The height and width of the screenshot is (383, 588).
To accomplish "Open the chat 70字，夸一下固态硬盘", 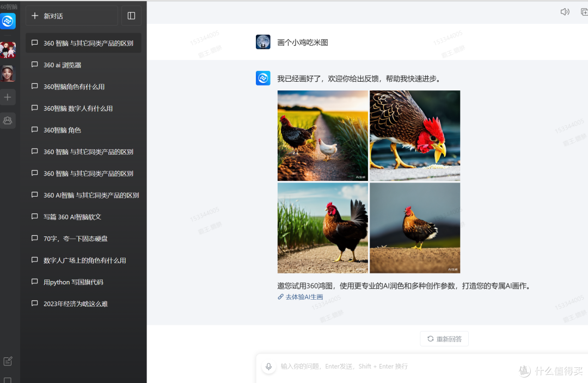I will 83,239.
